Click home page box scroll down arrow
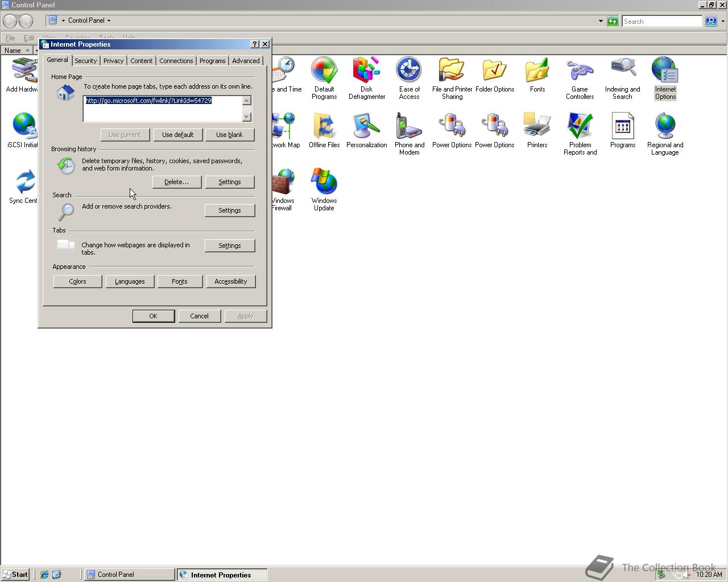728x582 pixels. click(246, 117)
